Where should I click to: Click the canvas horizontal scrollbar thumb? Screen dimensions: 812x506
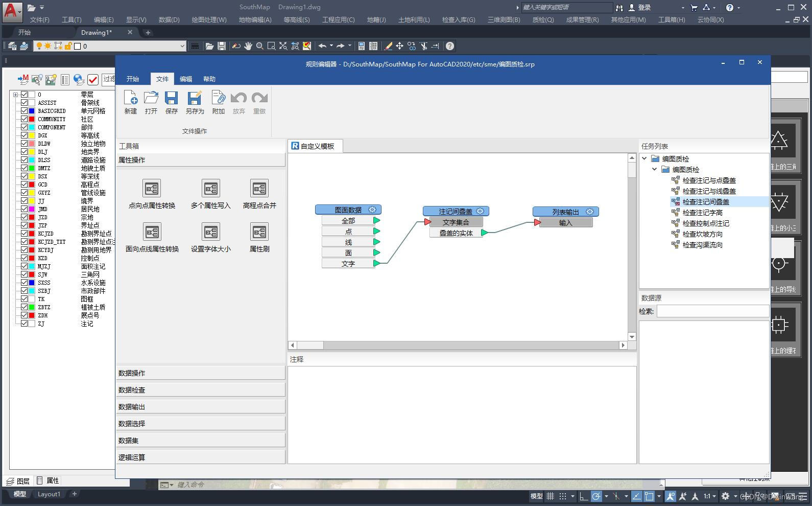[311, 345]
